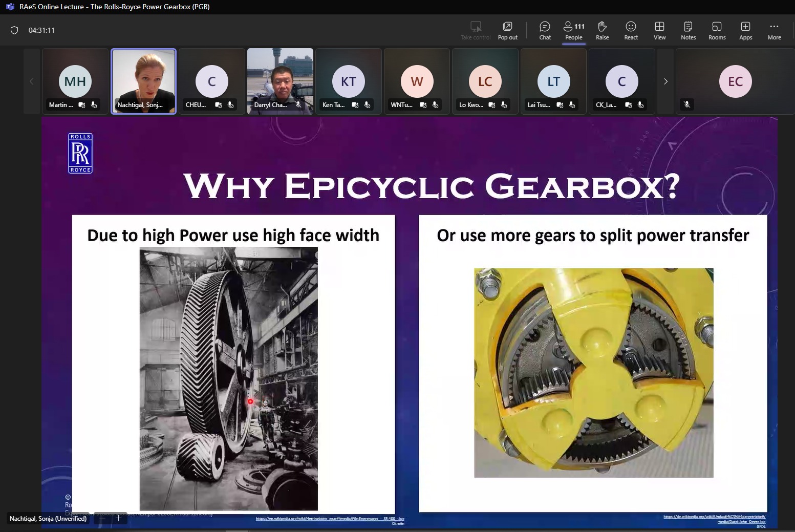Click the 'RAeS Online Lecture' window title
The height and width of the screenshot is (532, 795).
tap(115, 7)
